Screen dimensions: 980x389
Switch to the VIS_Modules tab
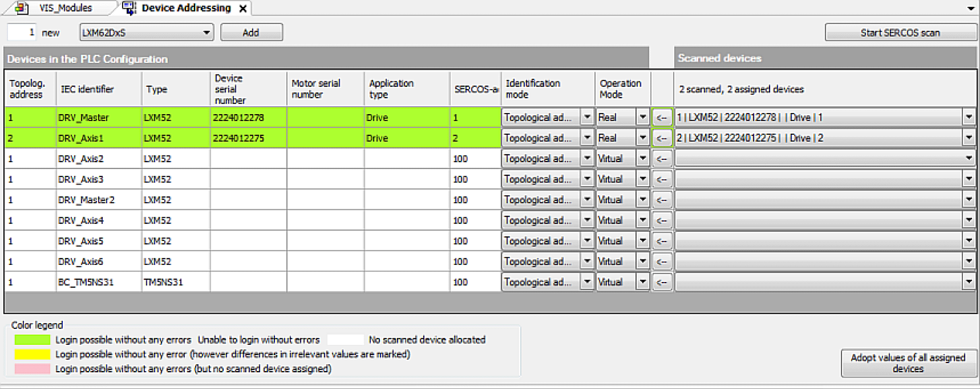click(65, 8)
